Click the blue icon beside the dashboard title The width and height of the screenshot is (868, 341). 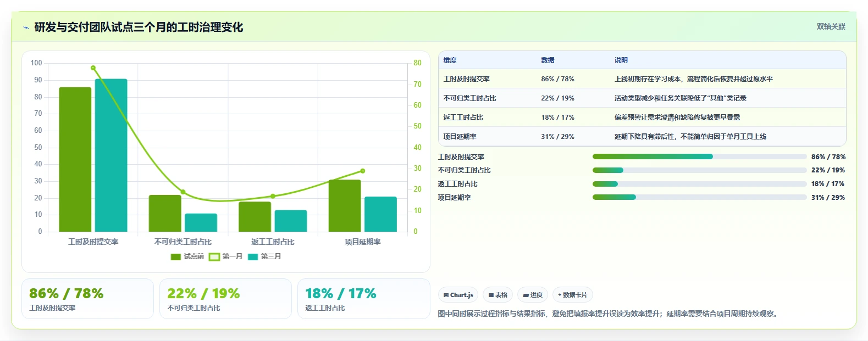[x=26, y=27]
